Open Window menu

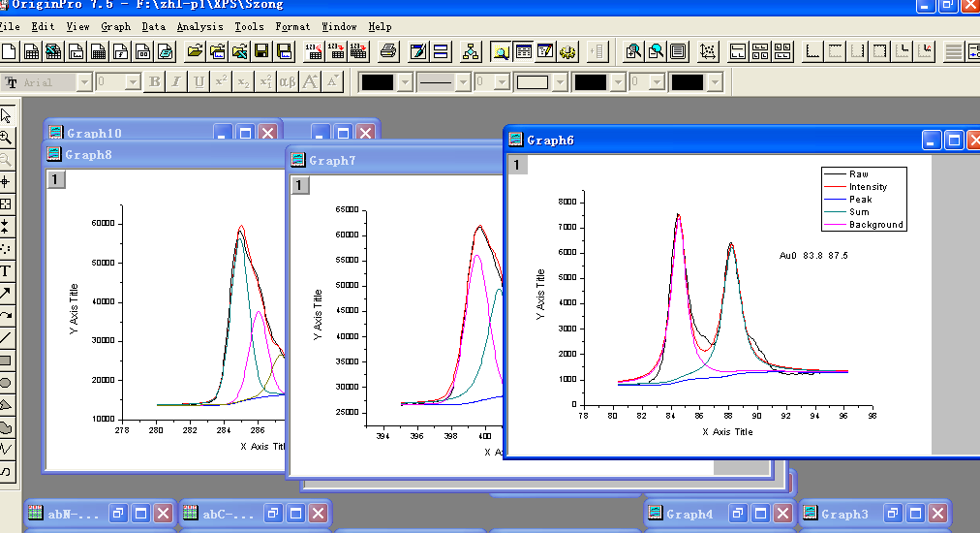[339, 26]
